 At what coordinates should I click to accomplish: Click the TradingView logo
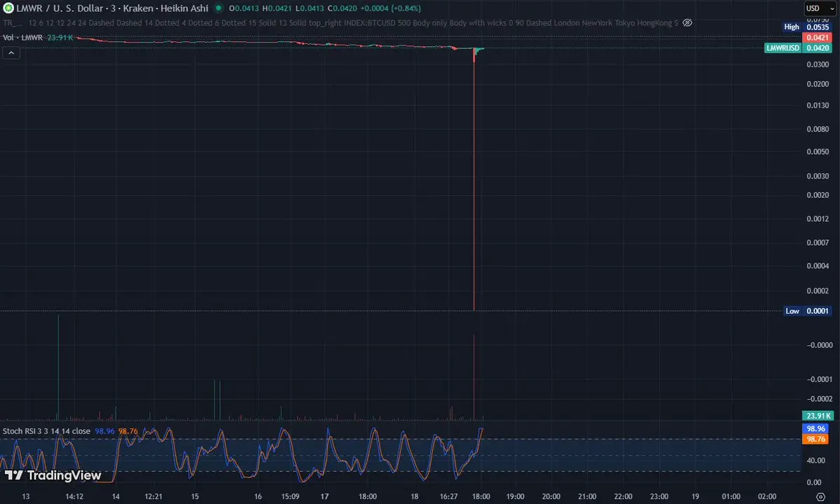[x=53, y=475]
